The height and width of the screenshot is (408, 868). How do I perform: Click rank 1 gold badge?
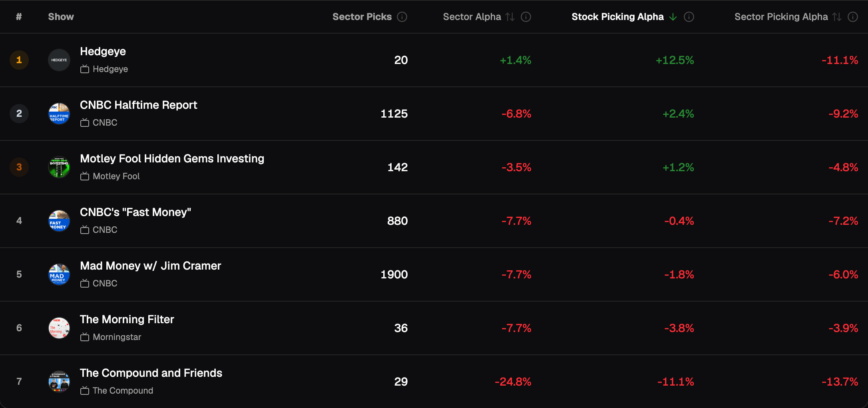19,60
